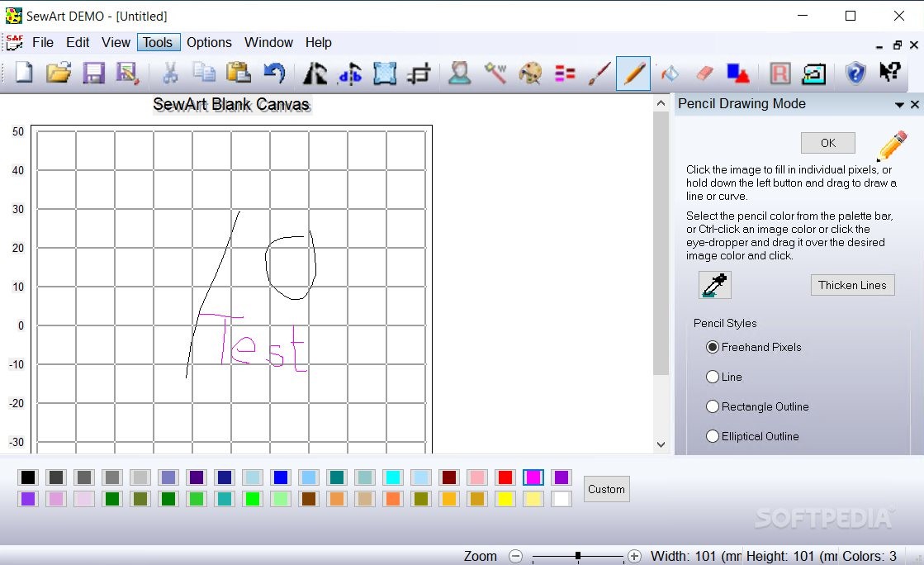Click the Custom color button
This screenshot has height=565, width=924.
tap(606, 489)
